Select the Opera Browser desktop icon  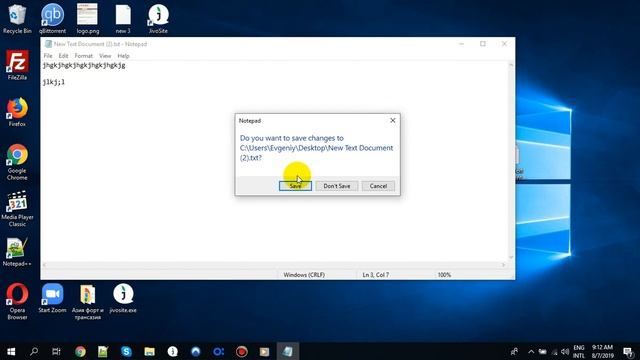tap(17, 302)
